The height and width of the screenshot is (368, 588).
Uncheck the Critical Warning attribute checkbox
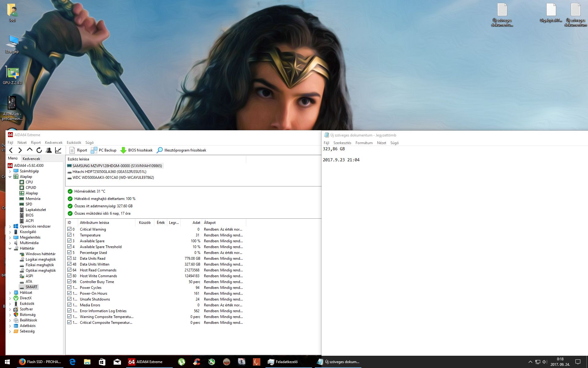coord(70,229)
